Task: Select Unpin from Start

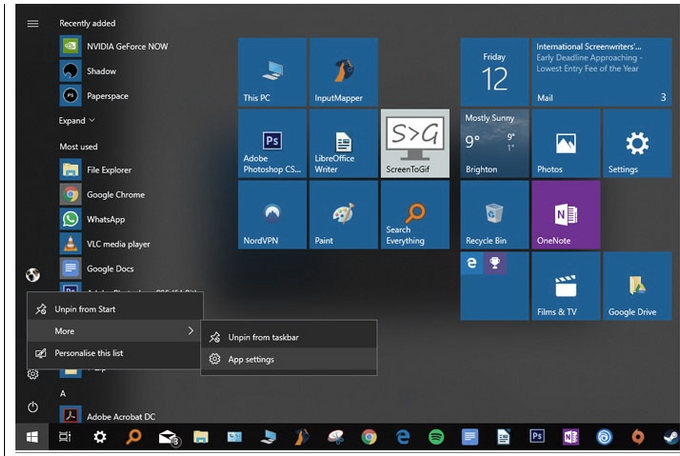Action: 115,309
